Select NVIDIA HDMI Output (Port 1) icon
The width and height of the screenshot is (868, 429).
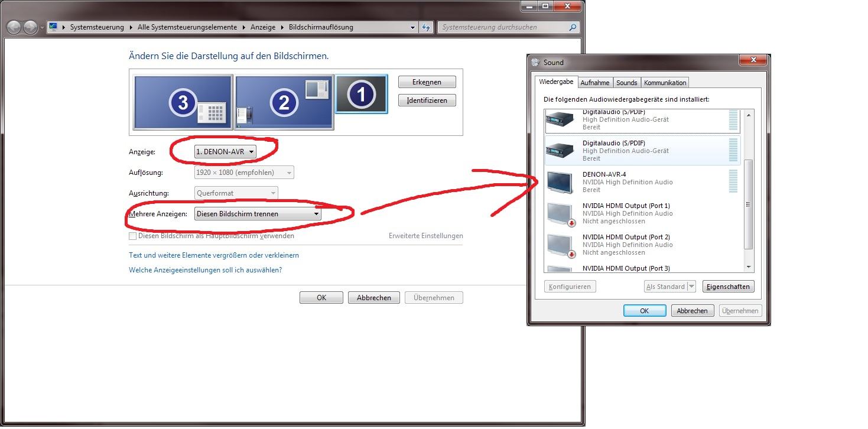(x=561, y=214)
